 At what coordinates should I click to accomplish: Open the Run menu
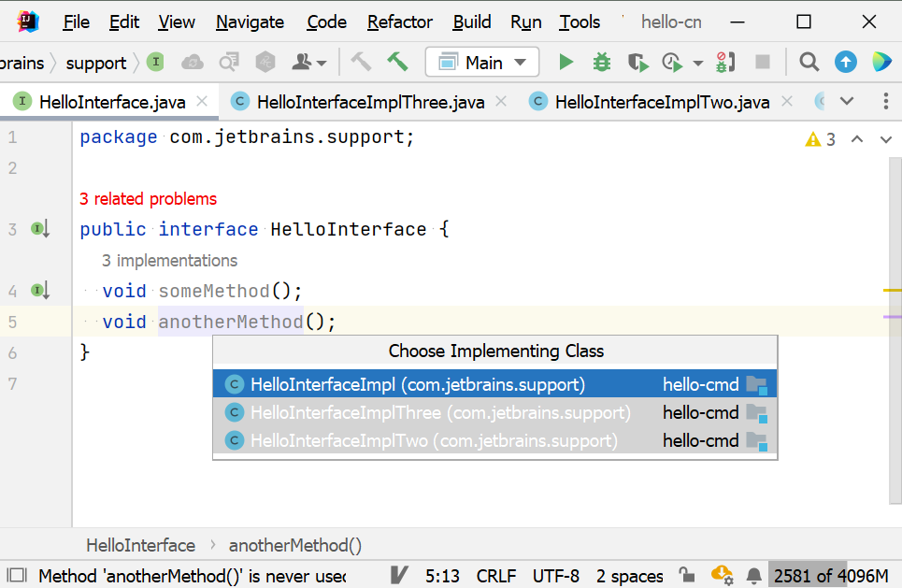pos(526,22)
